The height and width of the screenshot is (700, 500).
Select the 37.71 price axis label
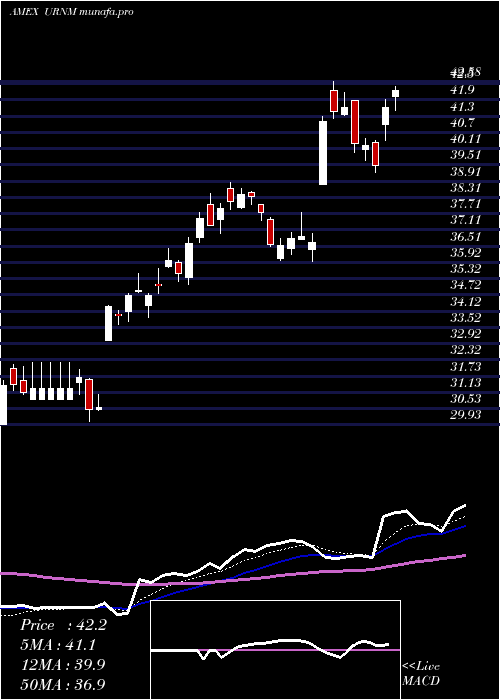(465, 204)
